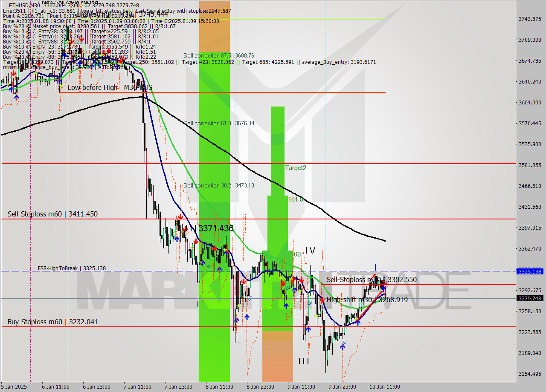Click the 3466.810 value on price axis
Viewport: 546px width, 392px height.
point(530,186)
